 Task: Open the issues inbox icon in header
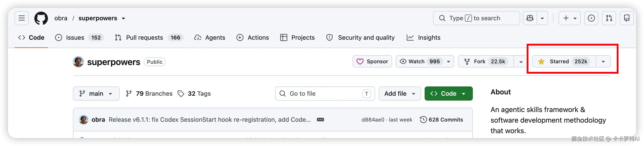591,18
